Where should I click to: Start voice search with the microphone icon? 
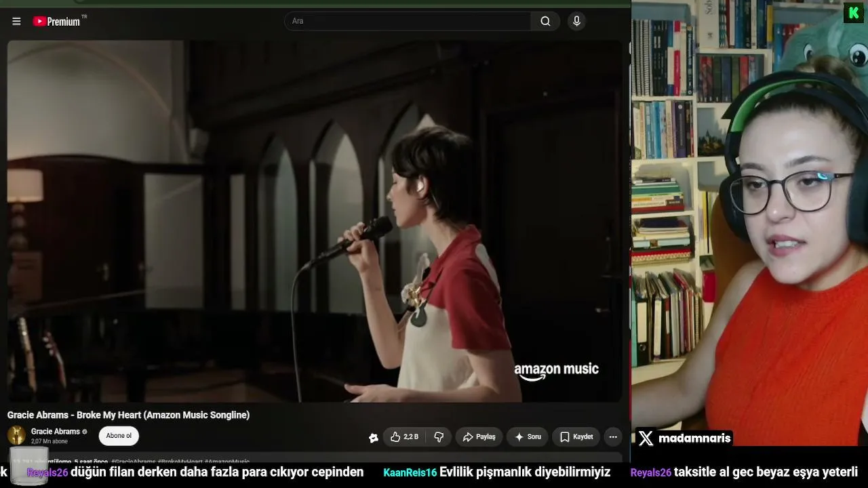(x=577, y=21)
